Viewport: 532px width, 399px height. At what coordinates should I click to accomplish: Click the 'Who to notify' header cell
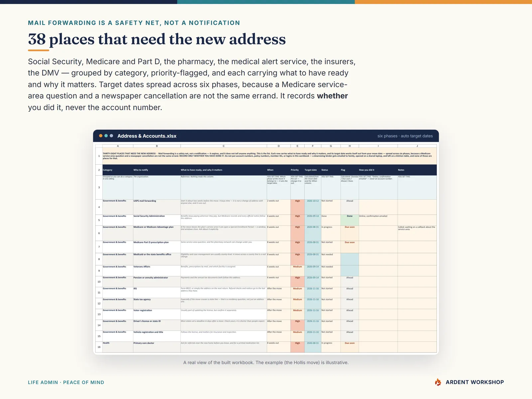157,170
